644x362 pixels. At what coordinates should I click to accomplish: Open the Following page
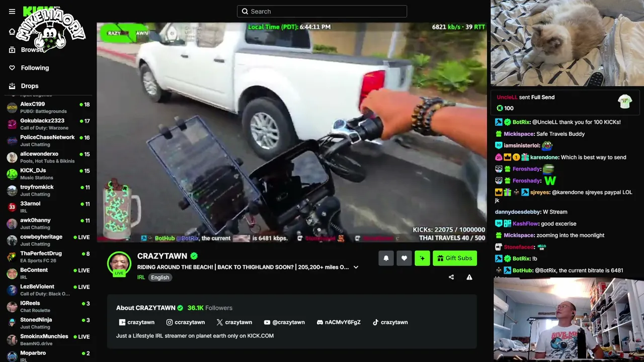pos(35,68)
